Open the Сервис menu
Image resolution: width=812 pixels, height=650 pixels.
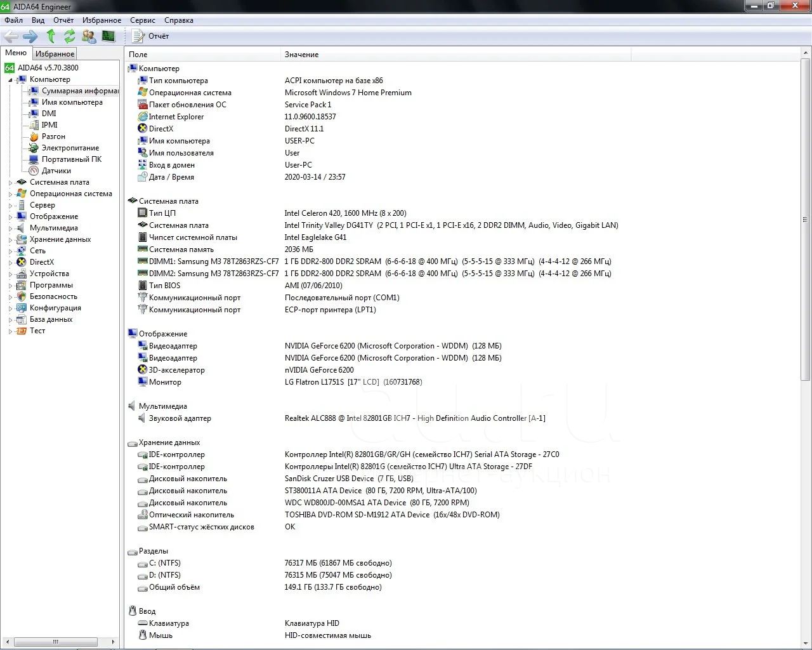coord(143,20)
